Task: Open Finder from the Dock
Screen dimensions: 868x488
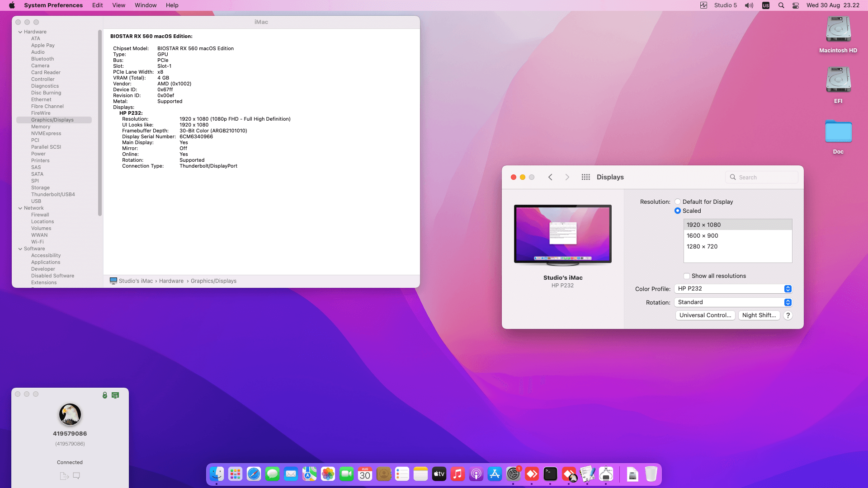Action: [x=217, y=474]
